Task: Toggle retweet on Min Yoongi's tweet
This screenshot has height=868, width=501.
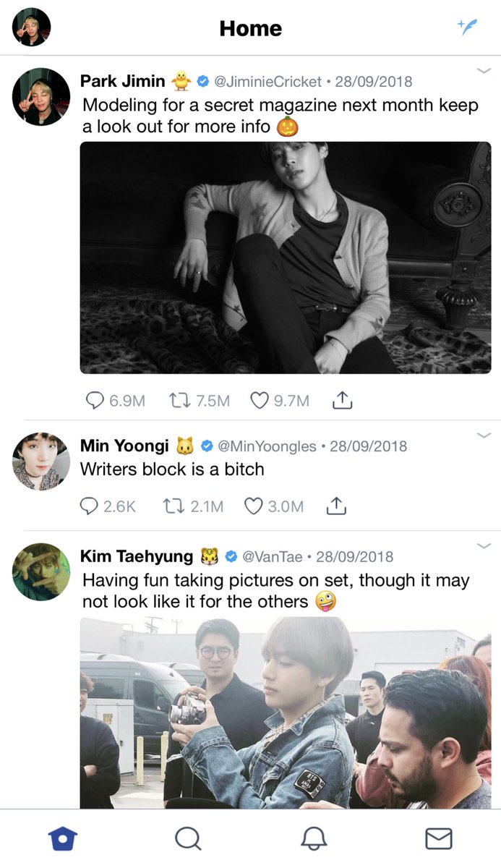Action: pos(174,506)
